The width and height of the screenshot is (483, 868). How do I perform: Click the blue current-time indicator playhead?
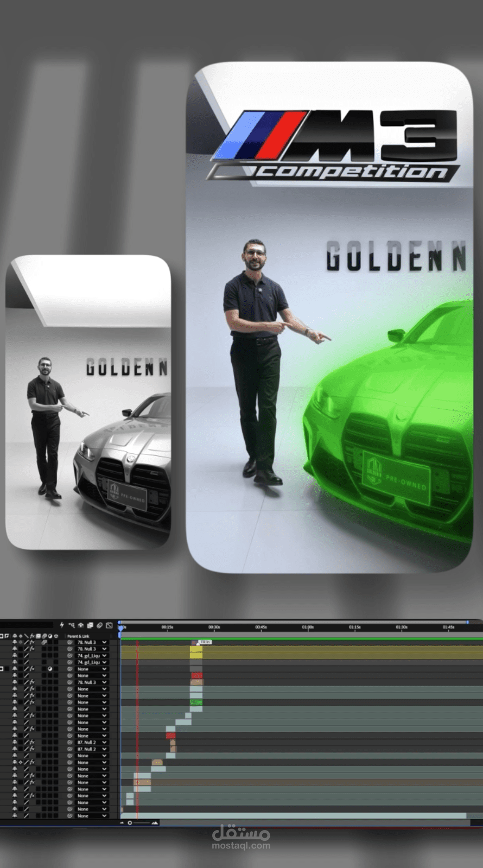120,628
